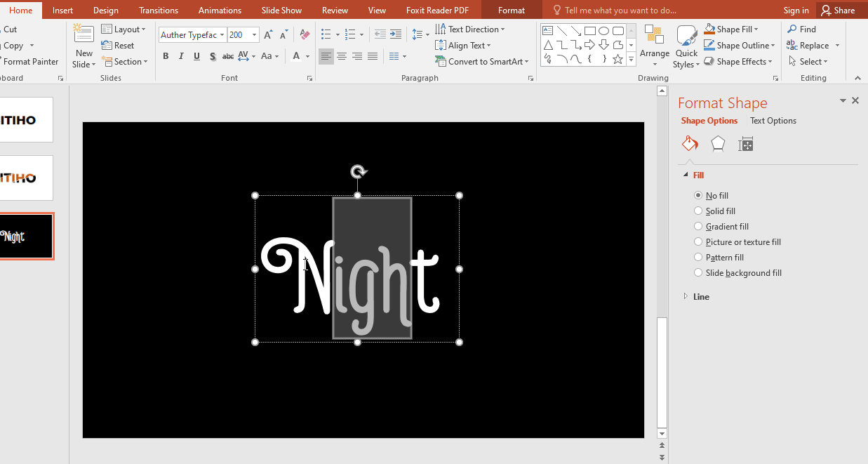Open the Size & Properties icon in Format Shape
The height and width of the screenshot is (464, 868).
[x=746, y=143]
